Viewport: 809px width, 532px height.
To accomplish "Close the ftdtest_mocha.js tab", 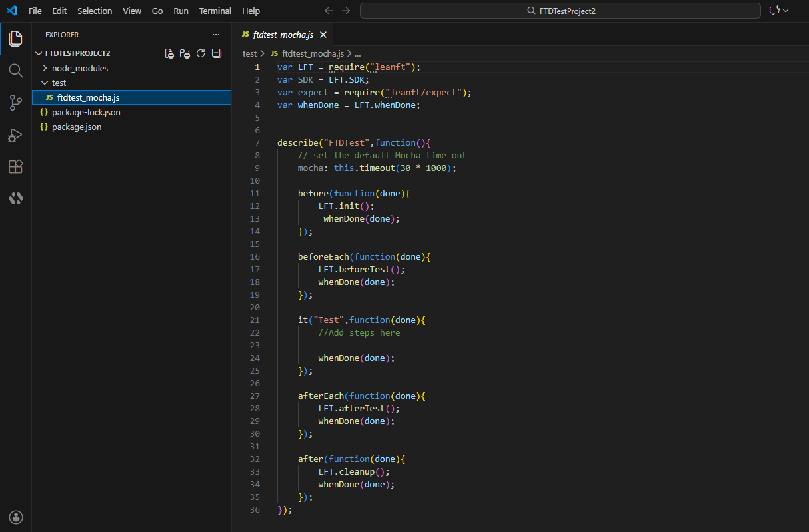I will pyautogui.click(x=323, y=35).
